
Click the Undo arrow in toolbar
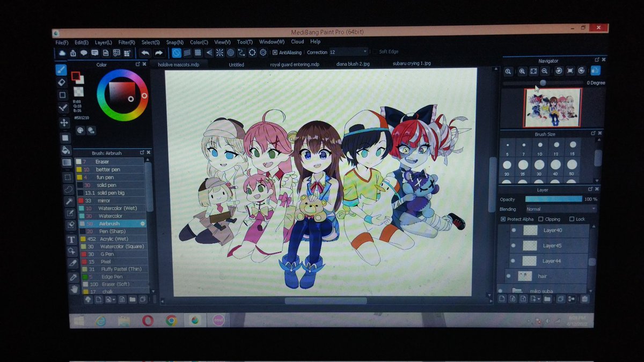(x=145, y=53)
